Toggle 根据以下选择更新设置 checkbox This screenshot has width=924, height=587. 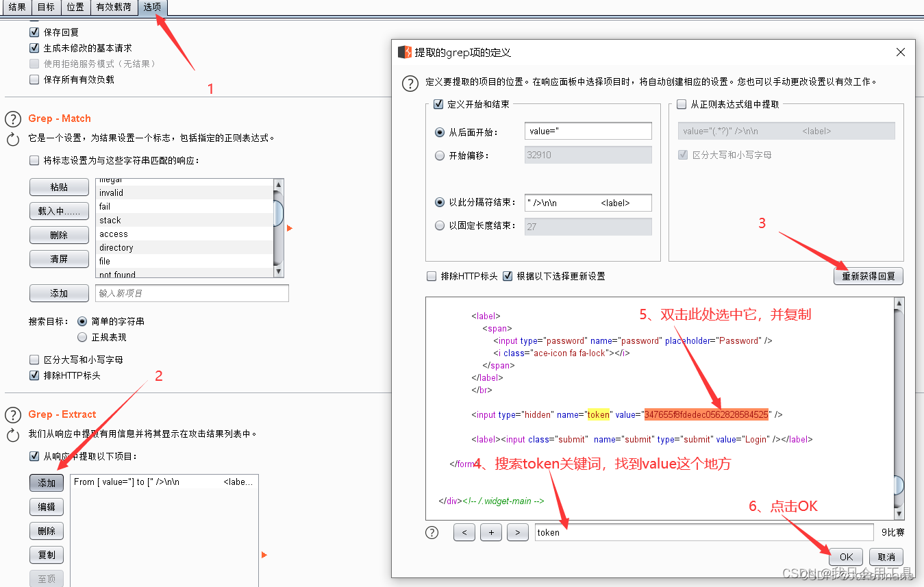[508, 276]
